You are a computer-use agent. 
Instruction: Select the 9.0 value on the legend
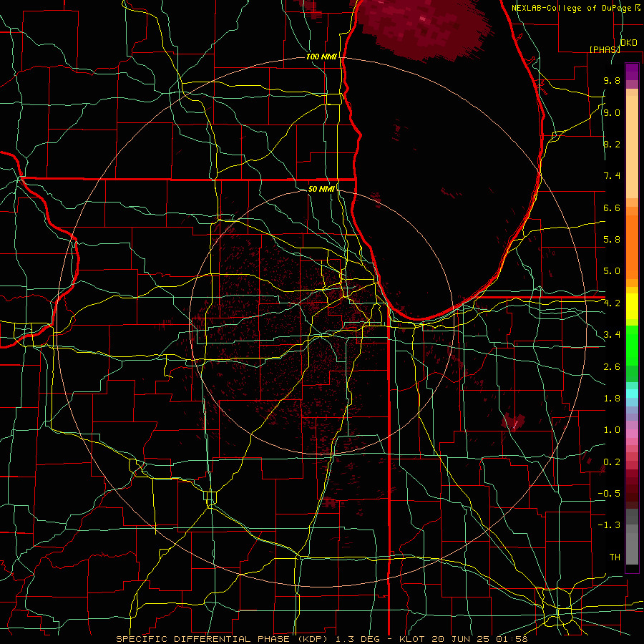click(612, 112)
